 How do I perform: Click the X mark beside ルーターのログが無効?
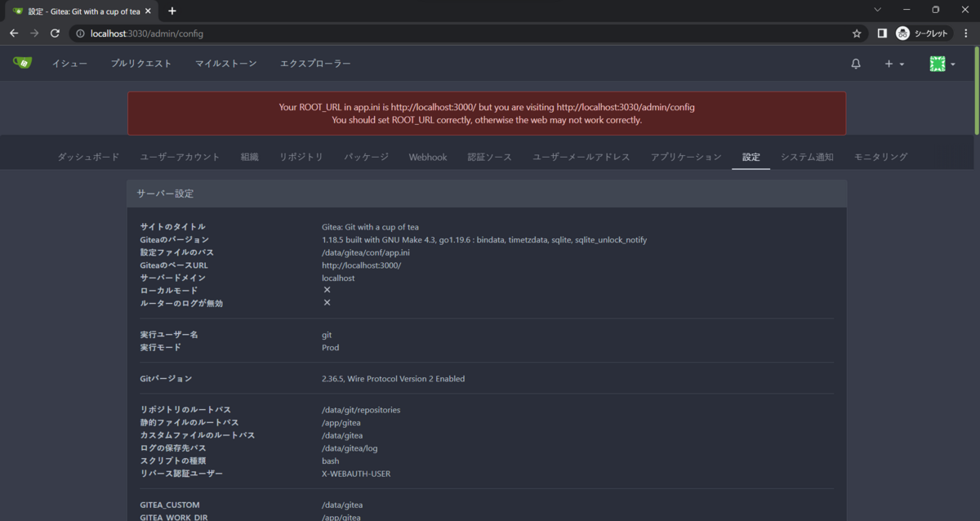click(x=327, y=303)
